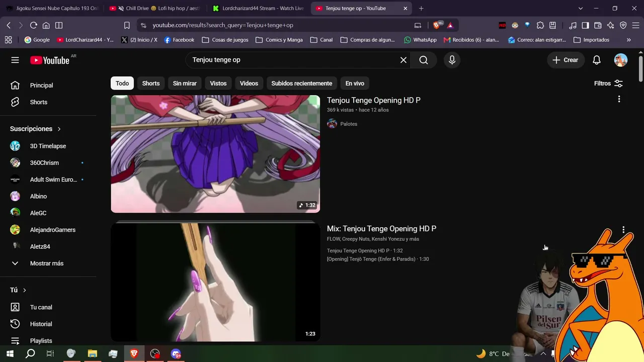
Task: Show more bookmarks with the overflow chevron
Action: click(628, 40)
